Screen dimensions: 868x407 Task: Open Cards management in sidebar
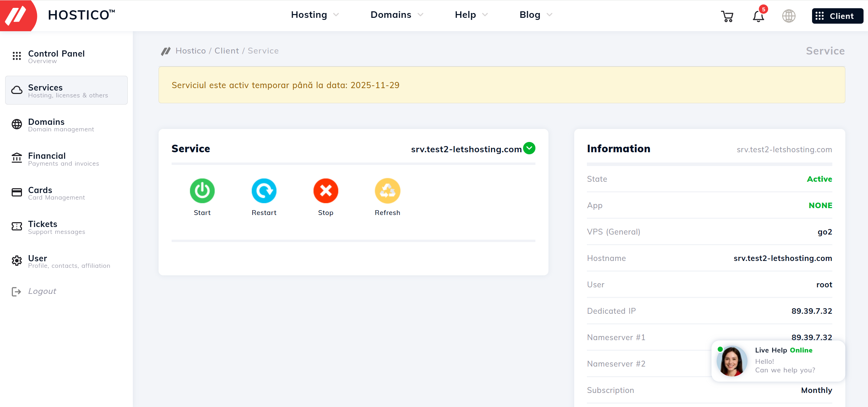tap(66, 193)
